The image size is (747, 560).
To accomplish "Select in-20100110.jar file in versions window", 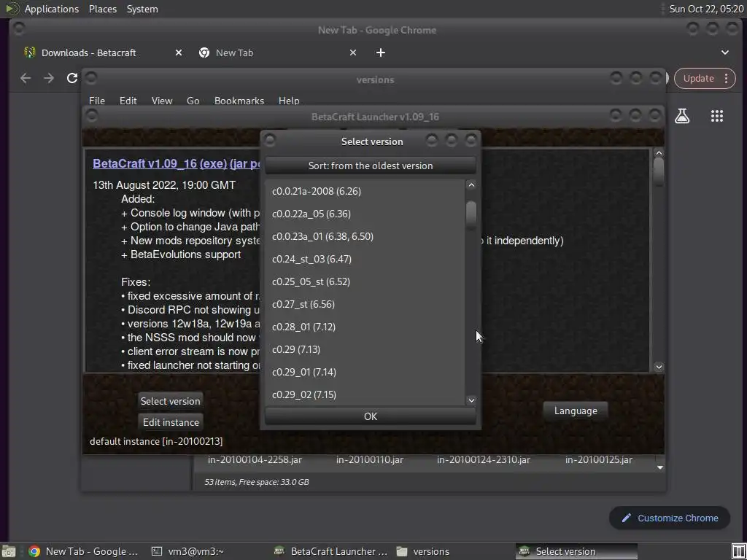I will [370, 460].
